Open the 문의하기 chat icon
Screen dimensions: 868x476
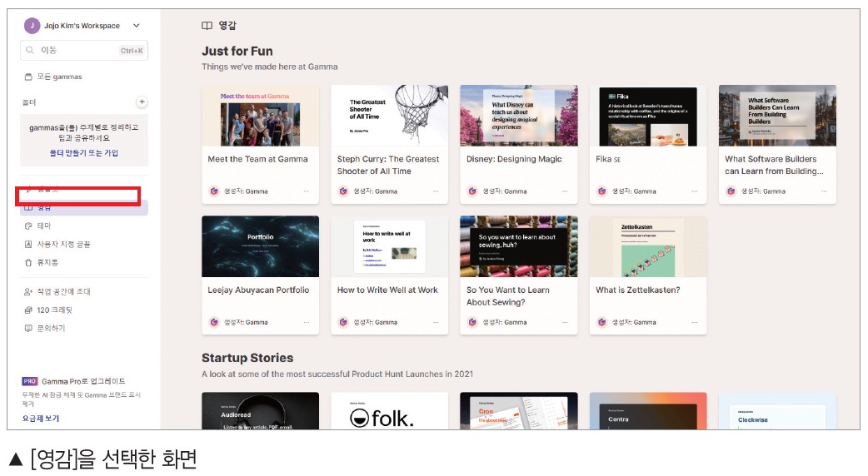coord(29,328)
